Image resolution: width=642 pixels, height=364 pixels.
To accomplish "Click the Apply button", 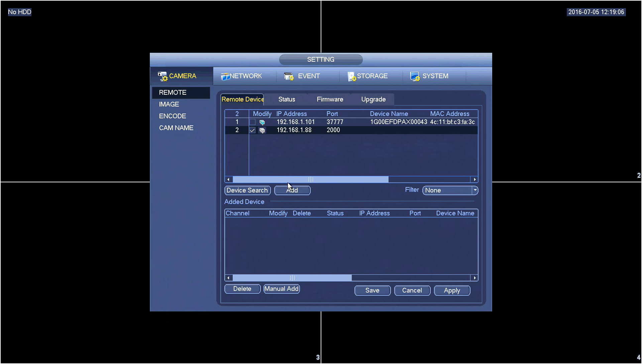I will point(452,291).
